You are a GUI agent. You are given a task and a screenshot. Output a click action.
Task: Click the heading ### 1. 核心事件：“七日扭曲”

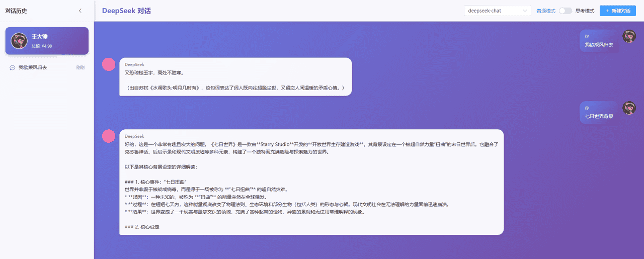tap(156, 182)
